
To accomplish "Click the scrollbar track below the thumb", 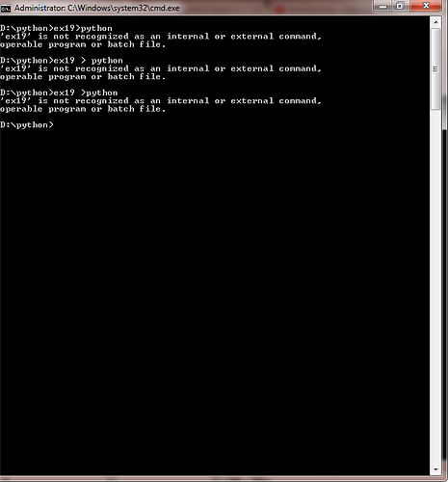I will [x=435, y=287].
